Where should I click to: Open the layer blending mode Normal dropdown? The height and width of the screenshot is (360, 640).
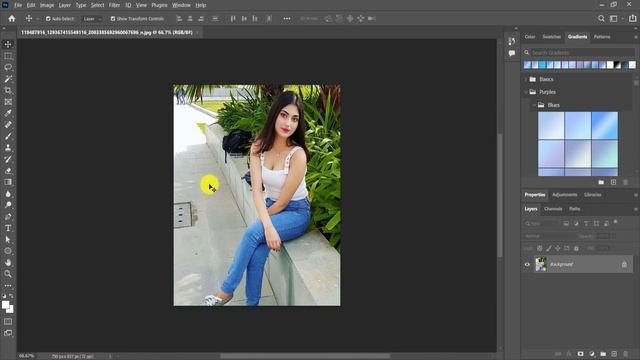click(x=549, y=236)
